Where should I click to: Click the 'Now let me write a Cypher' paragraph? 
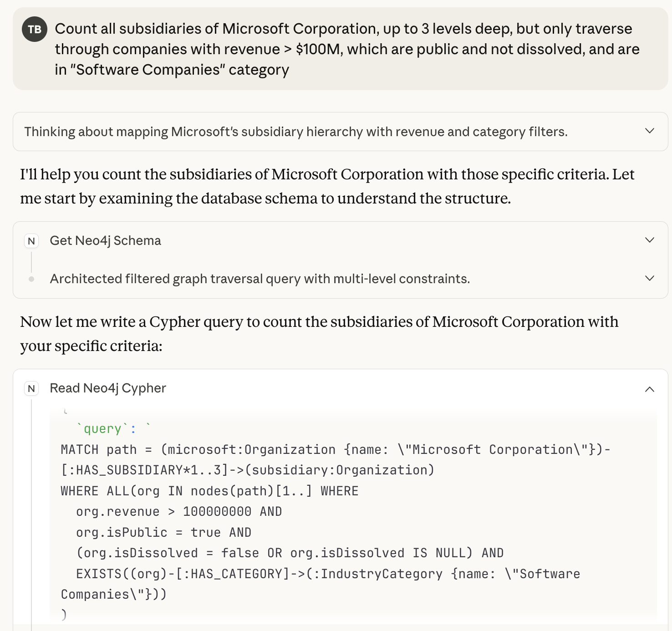(319, 334)
